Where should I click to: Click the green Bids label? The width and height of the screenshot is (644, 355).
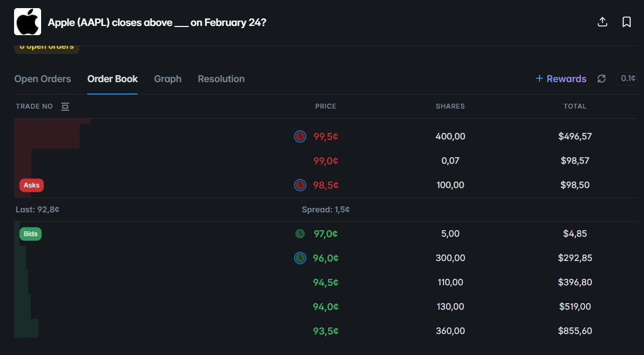click(x=30, y=234)
